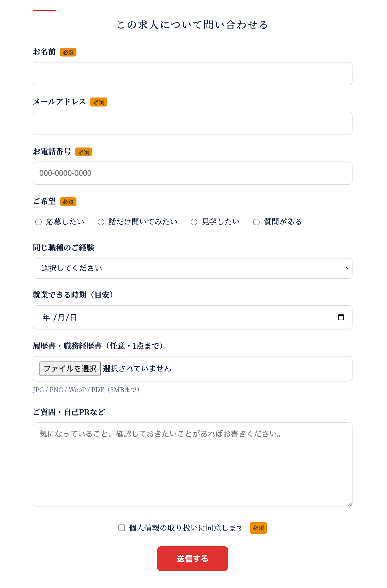387x588 pixels.
Task: Click the ファイルを選択 button
Action: (x=70, y=368)
